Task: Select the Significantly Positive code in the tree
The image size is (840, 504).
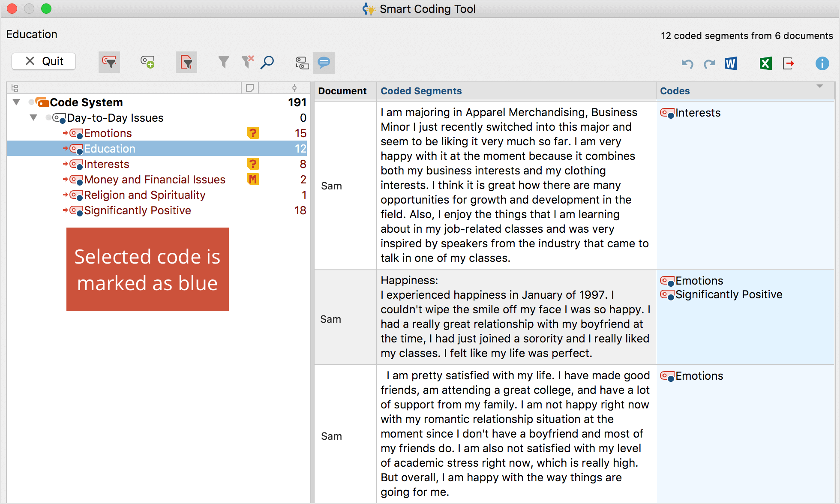Action: [x=138, y=210]
